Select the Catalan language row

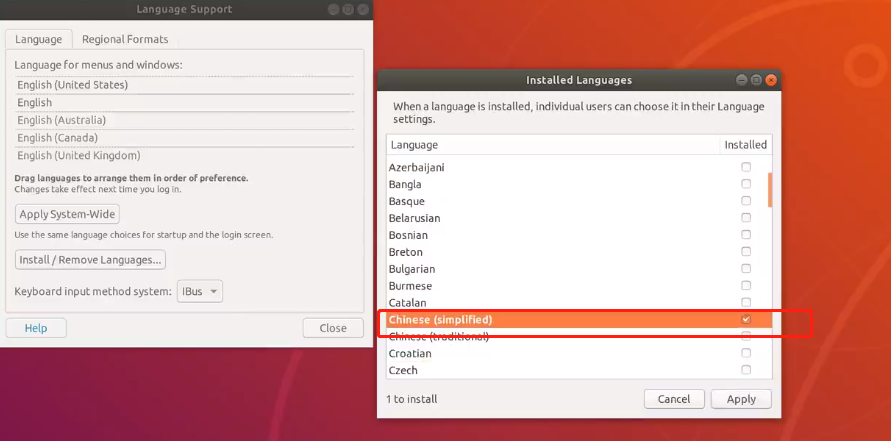click(x=579, y=302)
